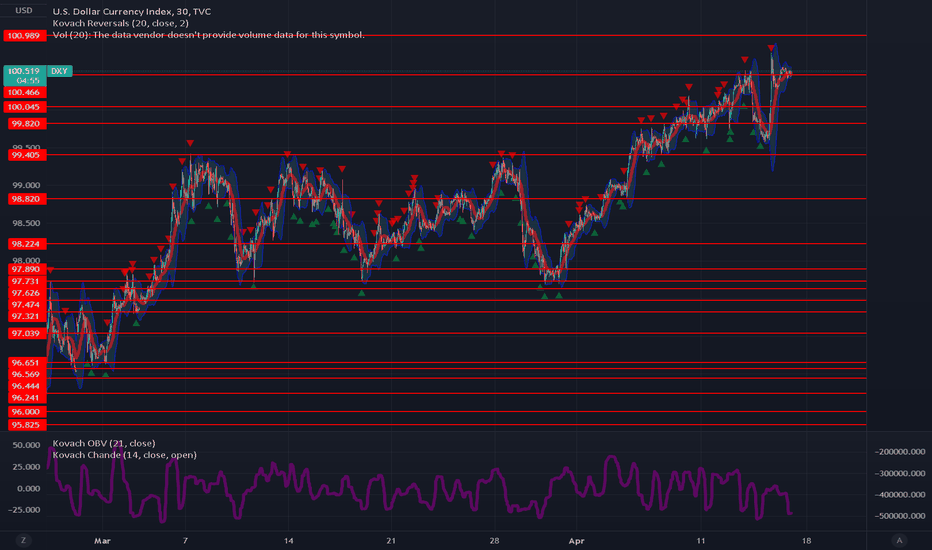Click the 50.000 value on the indicator scale
The width and height of the screenshot is (932, 550).
[x=26, y=445]
